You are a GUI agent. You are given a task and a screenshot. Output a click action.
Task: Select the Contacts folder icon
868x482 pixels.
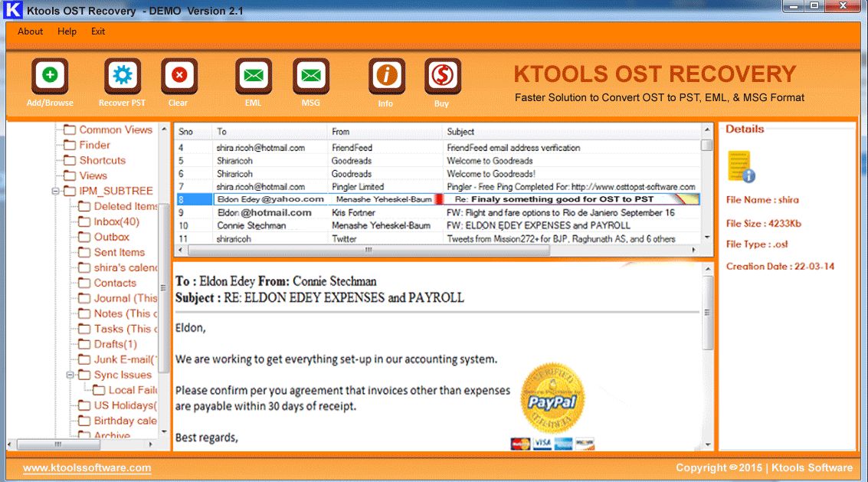(84, 283)
